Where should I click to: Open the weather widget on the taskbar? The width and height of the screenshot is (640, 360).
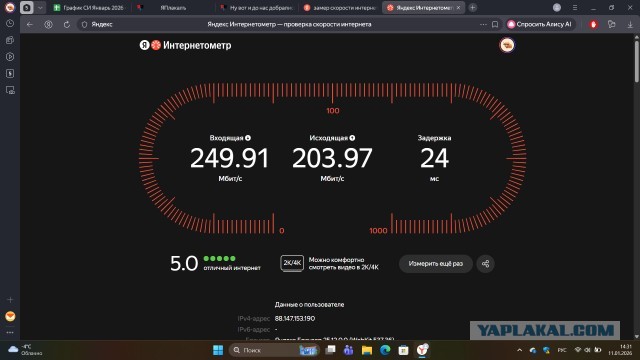click(x=25, y=350)
